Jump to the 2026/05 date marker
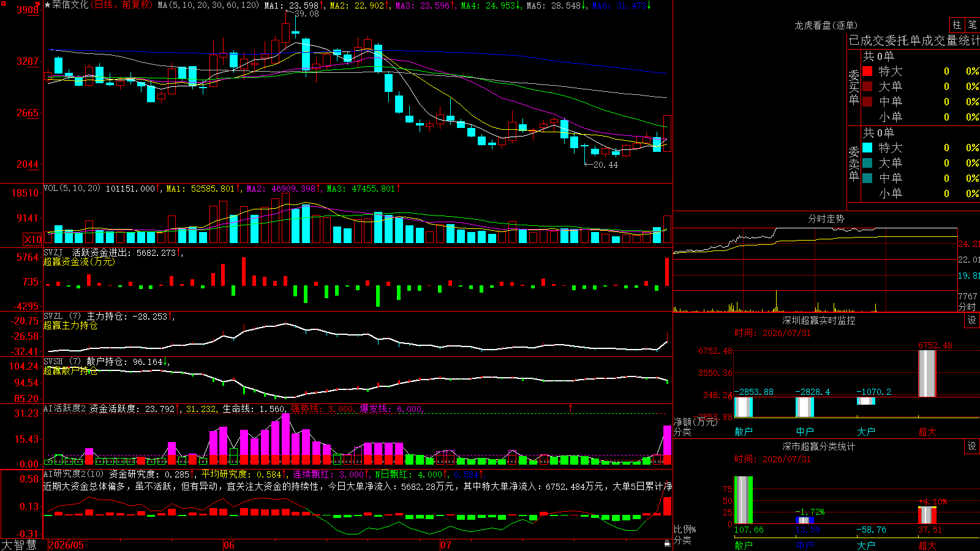980x551 pixels. [x=66, y=545]
